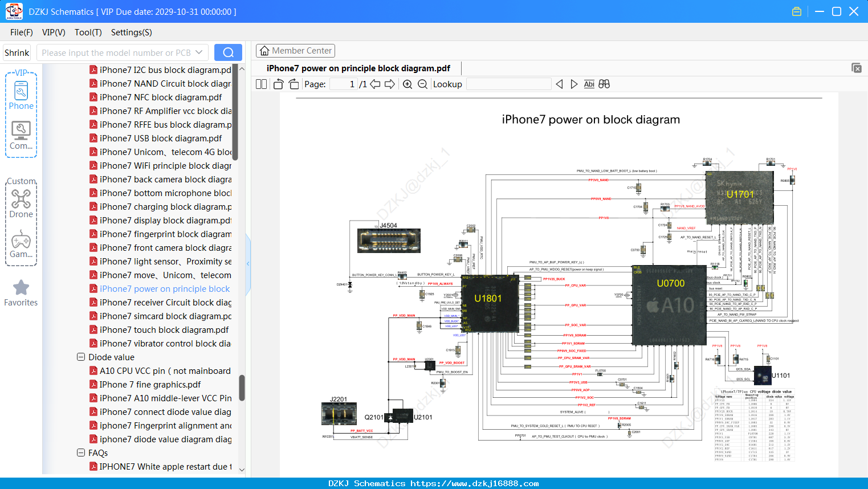The height and width of the screenshot is (489, 868).
Task: Open the Tool(T) menu
Action: click(88, 32)
